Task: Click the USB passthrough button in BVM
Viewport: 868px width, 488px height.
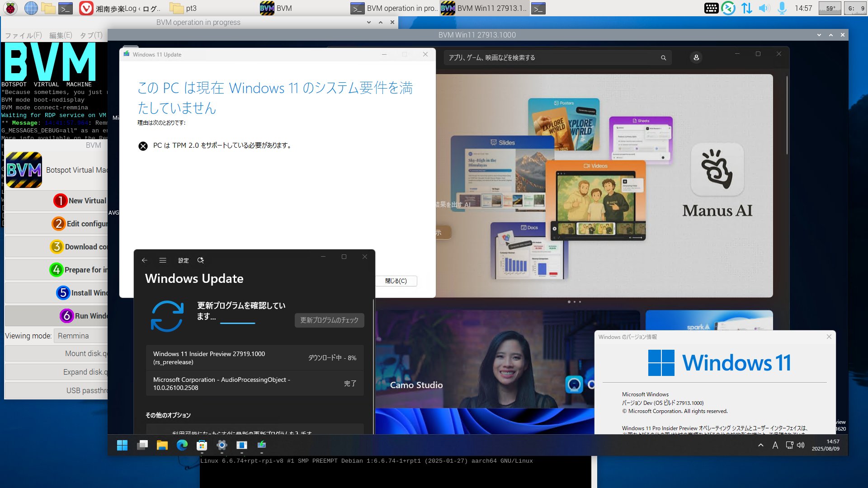Action: pos(57,390)
